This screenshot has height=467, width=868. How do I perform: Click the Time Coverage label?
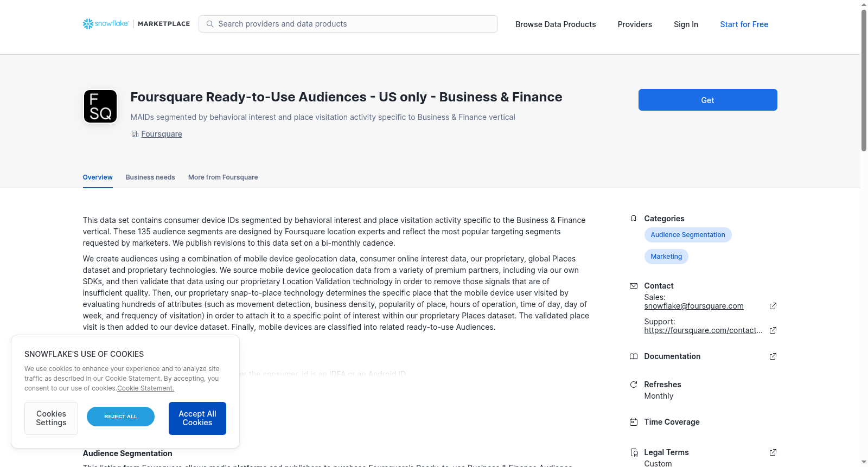[x=672, y=422]
